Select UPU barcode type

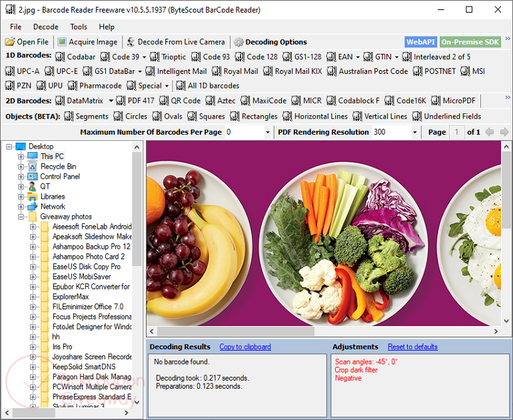[49, 85]
